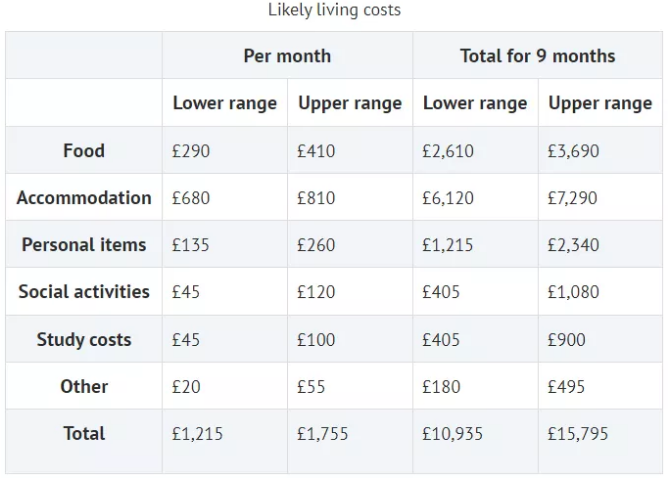Click the £1,080 Social activities cell
This screenshot has width=668, height=480.
(573, 293)
